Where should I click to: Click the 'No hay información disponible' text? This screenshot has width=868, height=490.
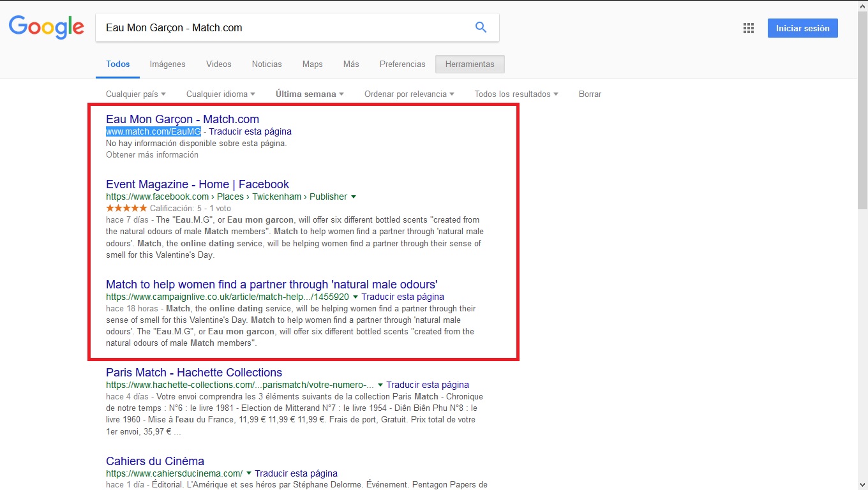pos(197,143)
